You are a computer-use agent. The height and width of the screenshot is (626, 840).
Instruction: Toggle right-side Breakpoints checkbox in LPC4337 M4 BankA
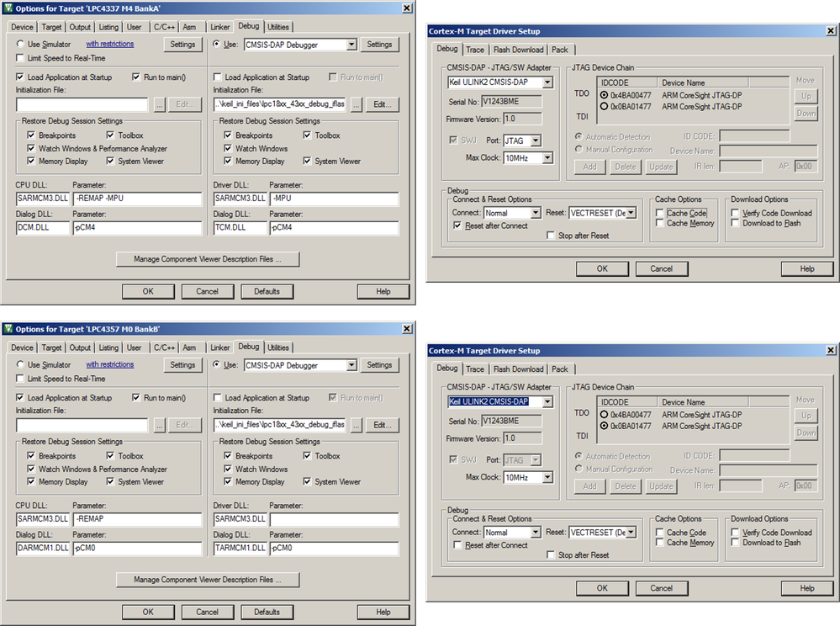click(228, 135)
